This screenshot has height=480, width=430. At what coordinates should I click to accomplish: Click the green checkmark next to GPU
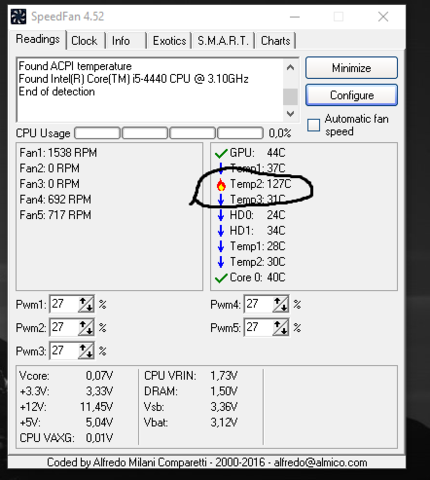pos(221,153)
